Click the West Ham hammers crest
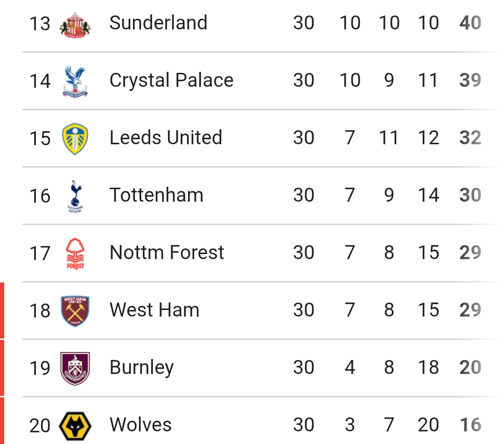 [x=75, y=311]
